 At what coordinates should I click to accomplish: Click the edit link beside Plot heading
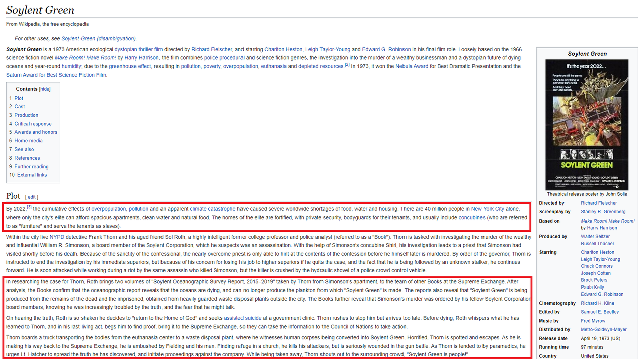point(32,197)
